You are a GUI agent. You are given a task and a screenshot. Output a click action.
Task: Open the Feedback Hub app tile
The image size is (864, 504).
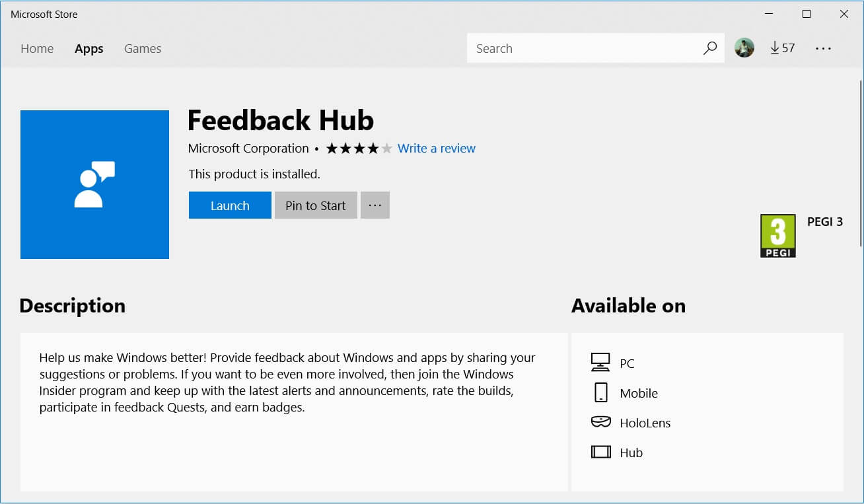(x=94, y=184)
